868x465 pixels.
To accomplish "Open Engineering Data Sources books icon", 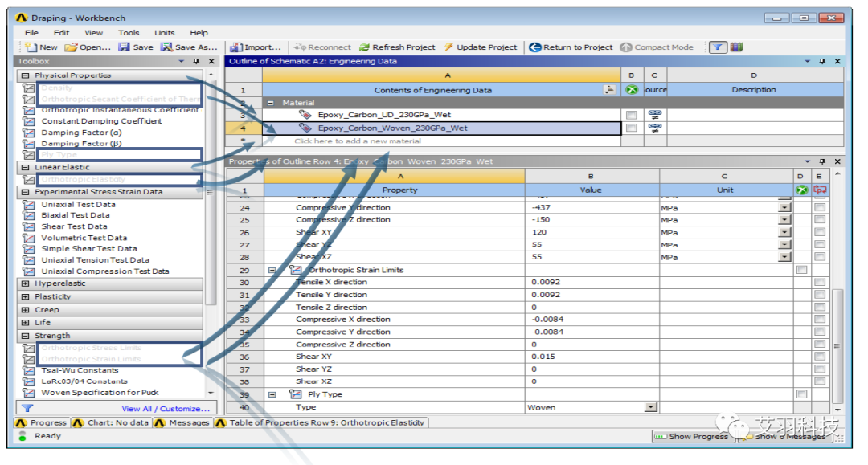I will [x=736, y=47].
